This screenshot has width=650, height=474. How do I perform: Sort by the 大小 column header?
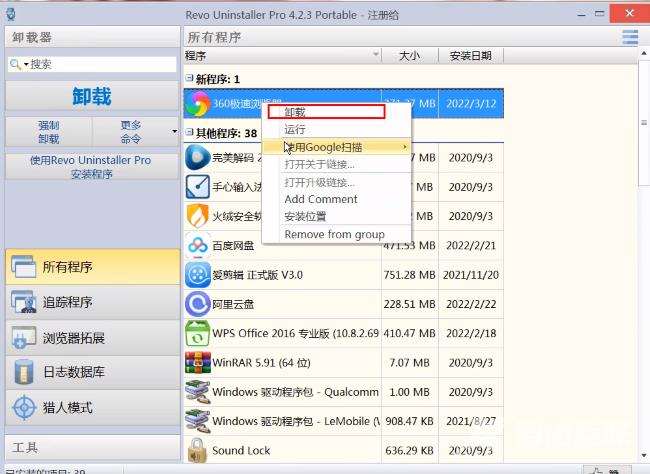click(410, 55)
